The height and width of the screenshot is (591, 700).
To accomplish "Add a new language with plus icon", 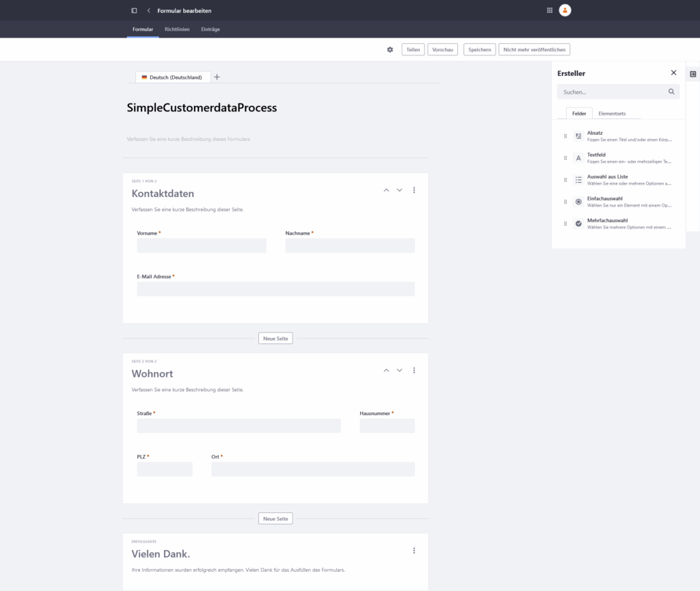I will point(217,77).
